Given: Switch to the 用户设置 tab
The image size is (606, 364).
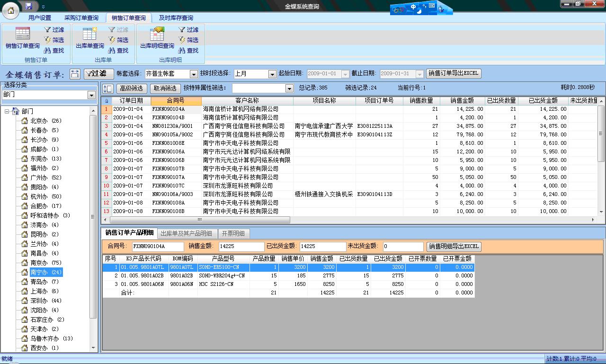Looking at the screenshot, I should point(39,18).
